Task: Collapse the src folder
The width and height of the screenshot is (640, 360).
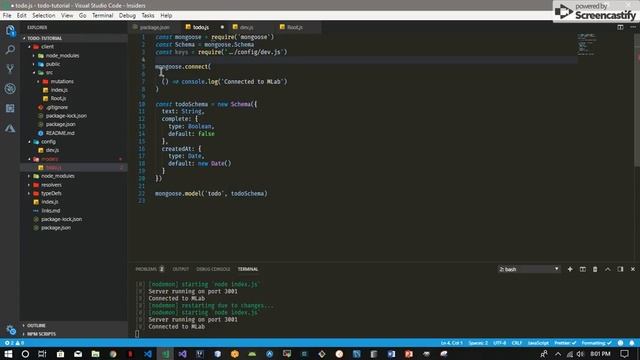Action: tap(34, 73)
